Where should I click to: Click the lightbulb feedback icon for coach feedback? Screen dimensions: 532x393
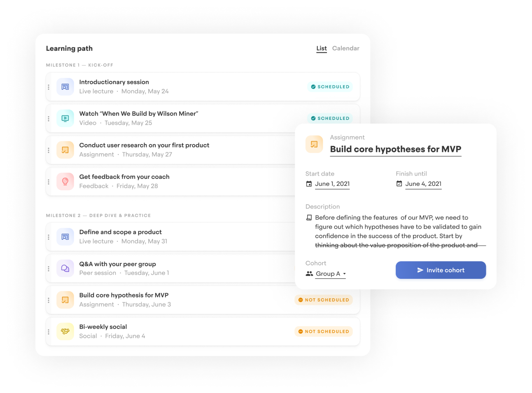pos(65,181)
